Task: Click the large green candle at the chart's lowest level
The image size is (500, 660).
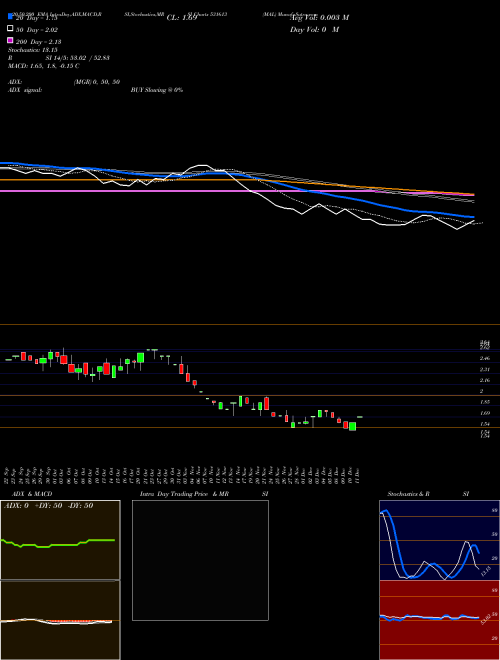Action: click(x=353, y=426)
